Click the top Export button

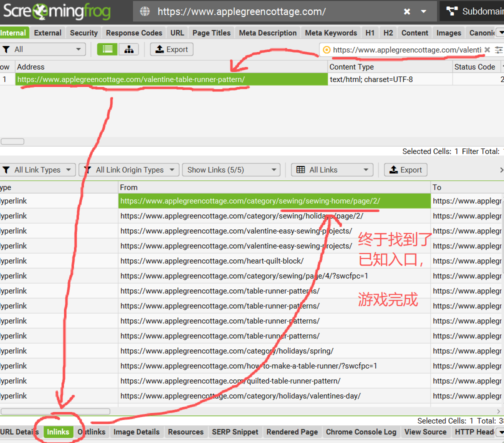171,49
